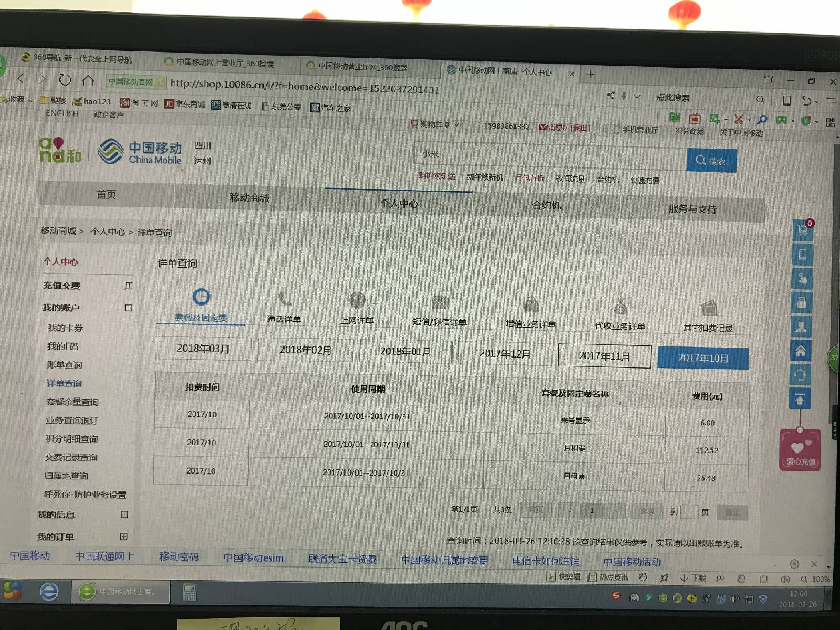Expand the 我的信息 sidebar section
The height and width of the screenshot is (630, 840).
point(124,514)
